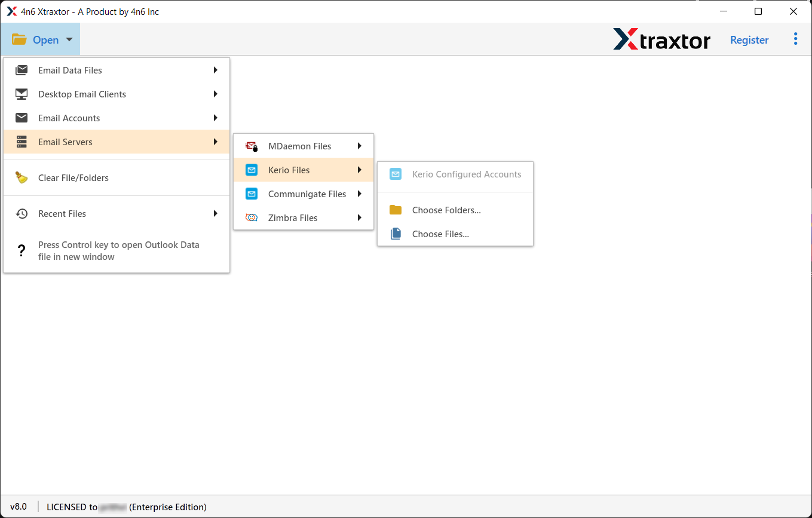Click the Clear File/Folders broom icon
This screenshot has height=518, width=812.
(22, 177)
